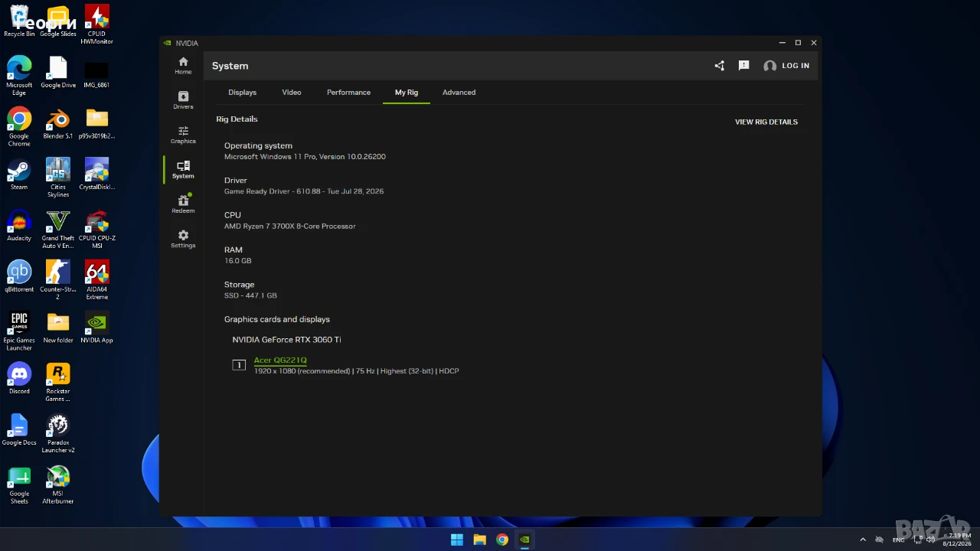Image resolution: width=980 pixels, height=551 pixels.
Task: Select the IMG_6861 file on desktop
Action: click(96, 73)
